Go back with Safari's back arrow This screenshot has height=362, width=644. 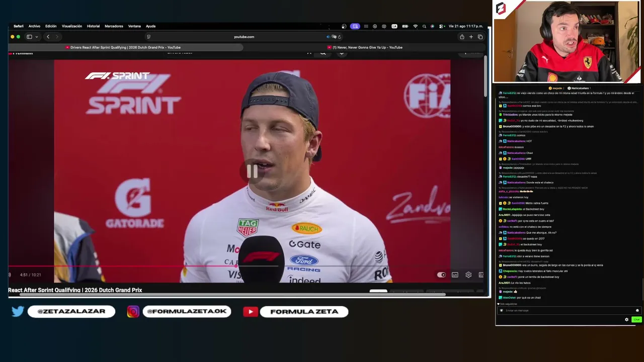click(48, 37)
